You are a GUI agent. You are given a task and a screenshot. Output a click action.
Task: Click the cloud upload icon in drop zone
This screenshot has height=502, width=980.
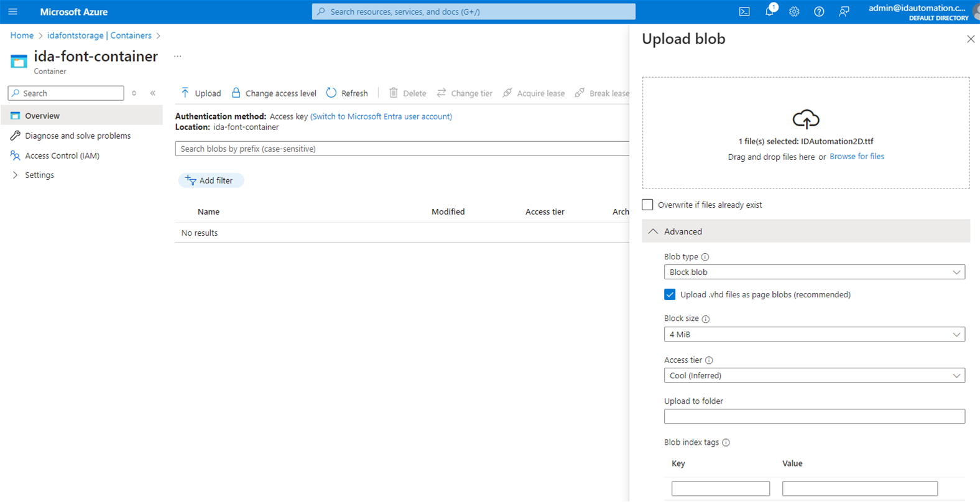806,119
